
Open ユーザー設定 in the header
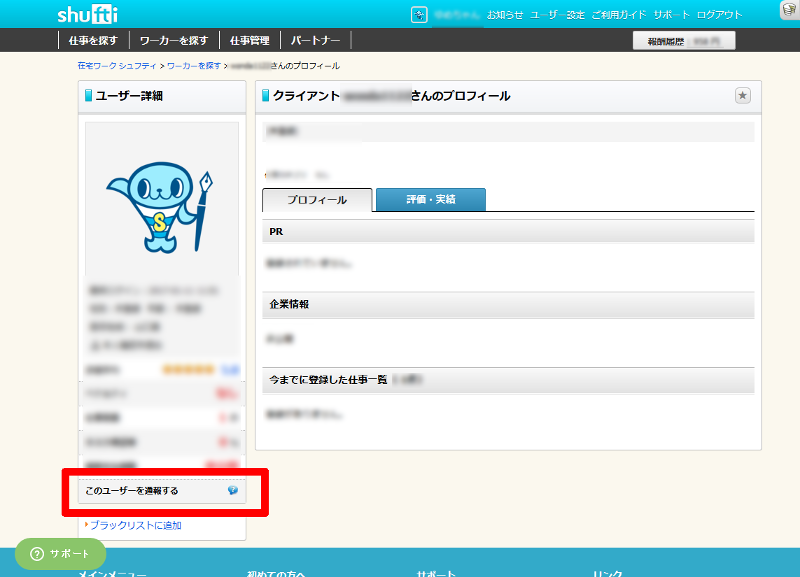pyautogui.click(x=557, y=15)
